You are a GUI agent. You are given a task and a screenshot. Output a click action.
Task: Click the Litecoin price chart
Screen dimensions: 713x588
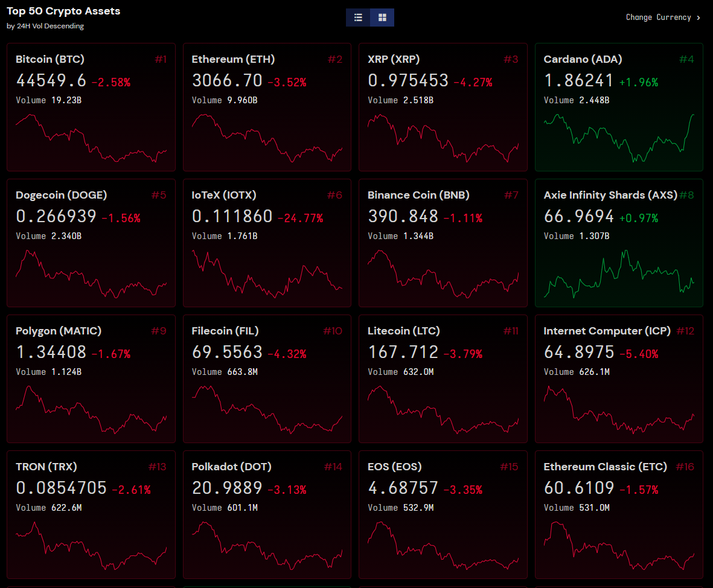[x=443, y=410]
